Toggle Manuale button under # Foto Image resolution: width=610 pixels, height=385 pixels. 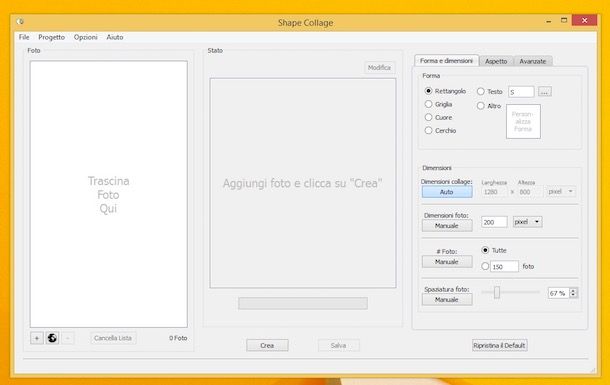(447, 262)
